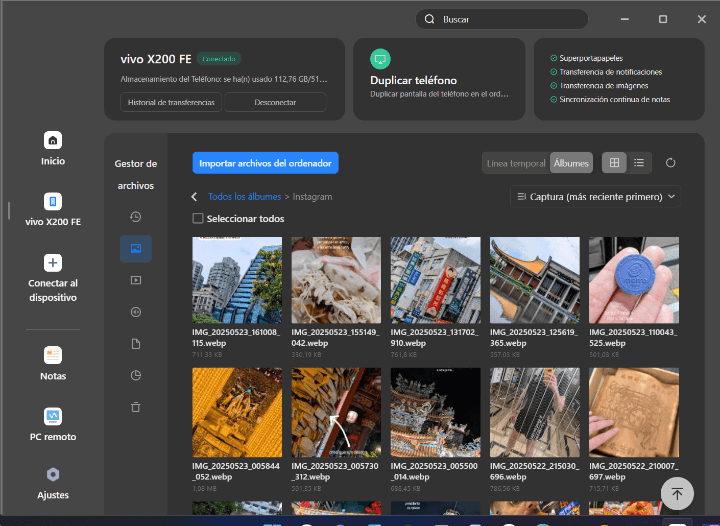Open the Ajustes settings icon
720x526 pixels.
point(53,475)
